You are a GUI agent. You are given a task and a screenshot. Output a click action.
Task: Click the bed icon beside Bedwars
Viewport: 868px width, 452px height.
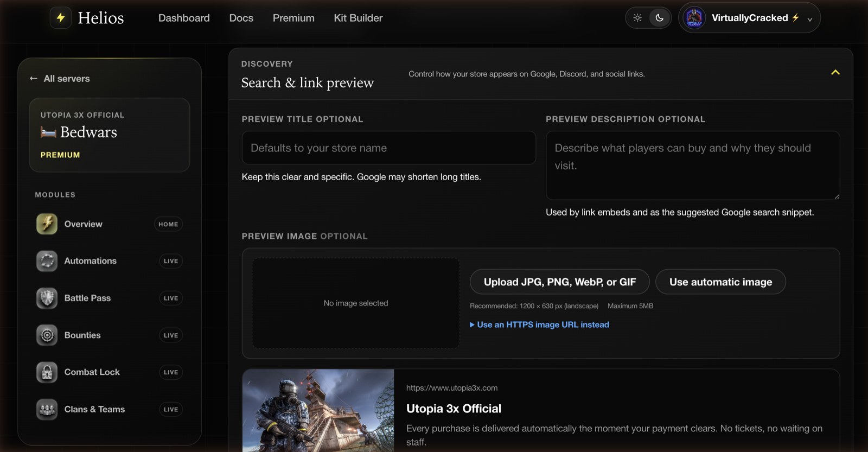48,132
